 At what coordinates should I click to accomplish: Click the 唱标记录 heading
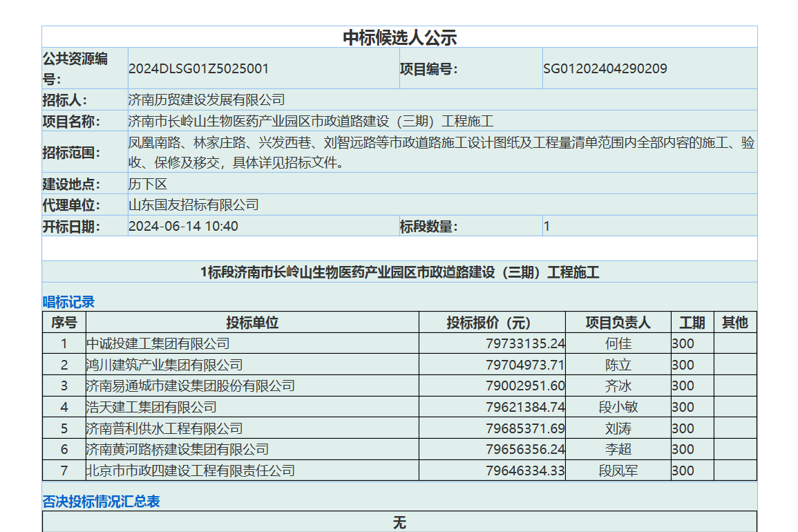click(x=68, y=302)
